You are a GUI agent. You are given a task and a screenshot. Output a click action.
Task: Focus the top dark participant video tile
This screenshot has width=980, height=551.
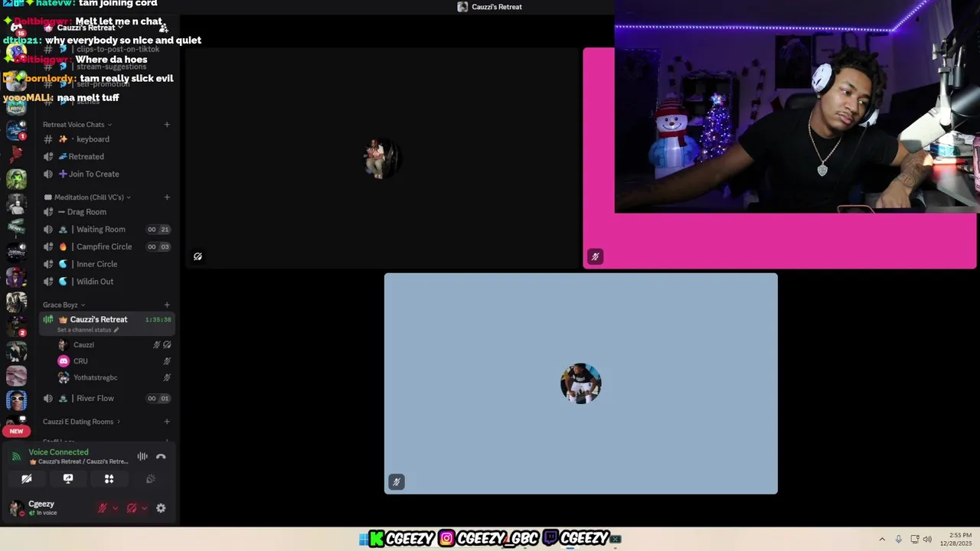tap(381, 158)
